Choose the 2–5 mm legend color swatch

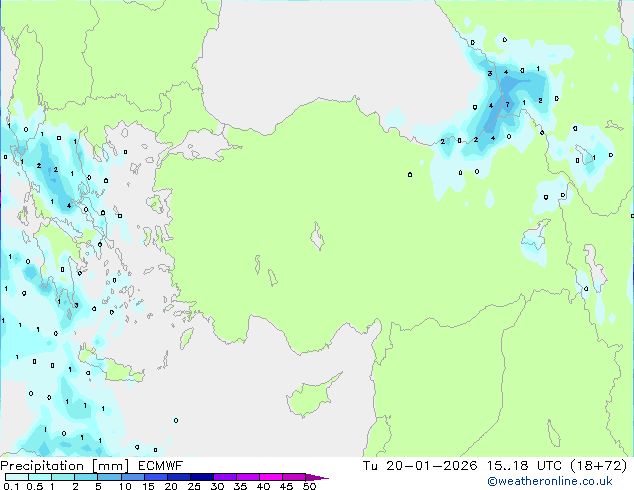[x=86, y=477]
